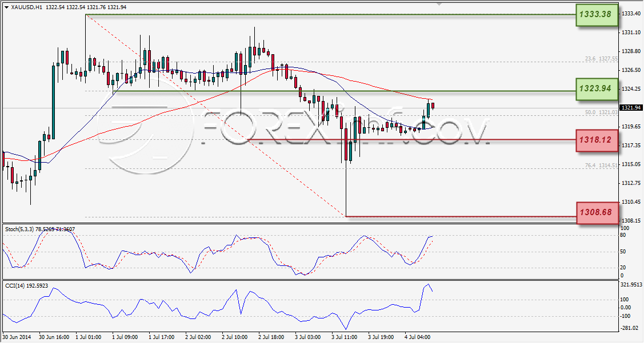Click the XAUUSD,H1 symbol label
This screenshot has width=644, height=343.
click(x=26, y=7)
